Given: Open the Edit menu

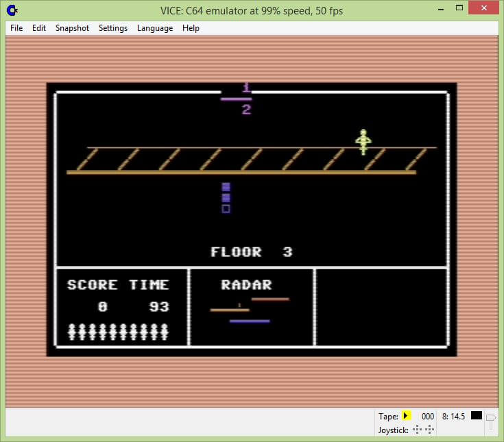Looking at the screenshot, I should click(39, 28).
